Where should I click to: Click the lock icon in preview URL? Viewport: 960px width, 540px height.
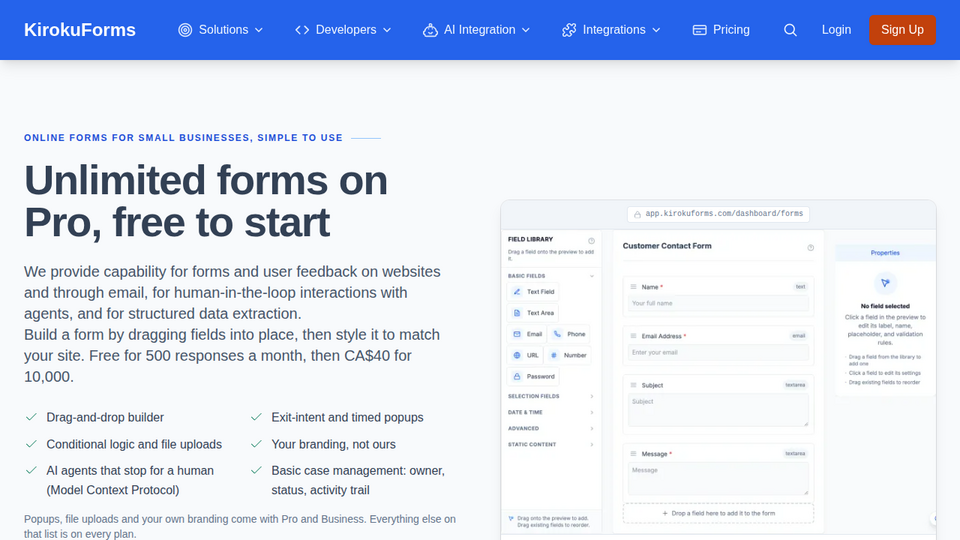tap(637, 214)
